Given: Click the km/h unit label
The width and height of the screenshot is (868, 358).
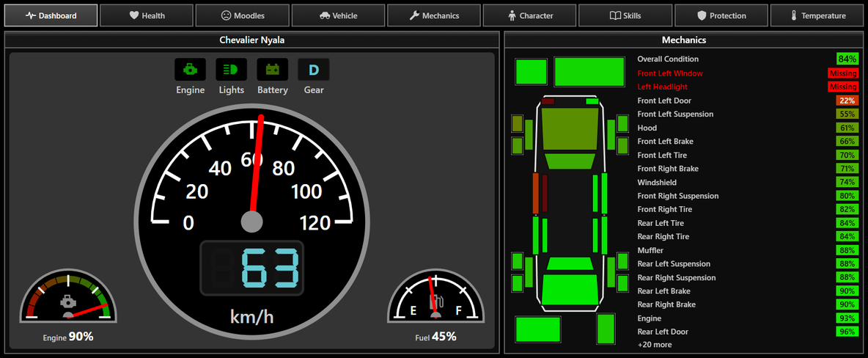Looking at the screenshot, I should click(252, 316).
